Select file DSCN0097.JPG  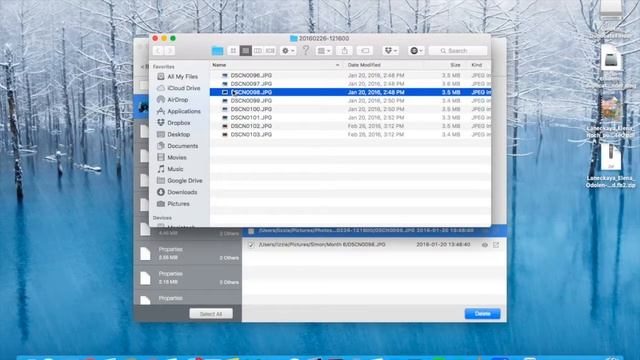click(x=350, y=84)
